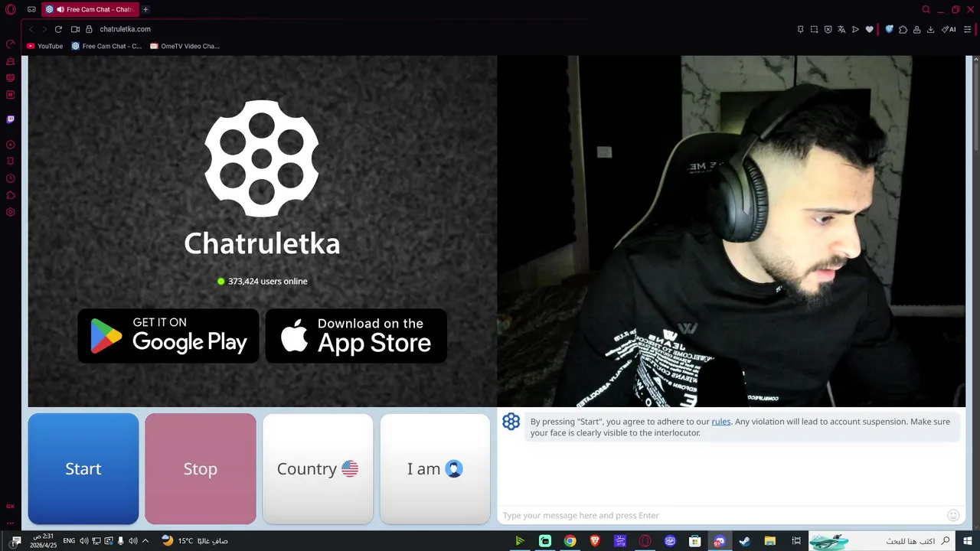Image resolution: width=980 pixels, height=551 pixels.
Task: Open File Explorer from the taskbar
Action: pos(770,541)
